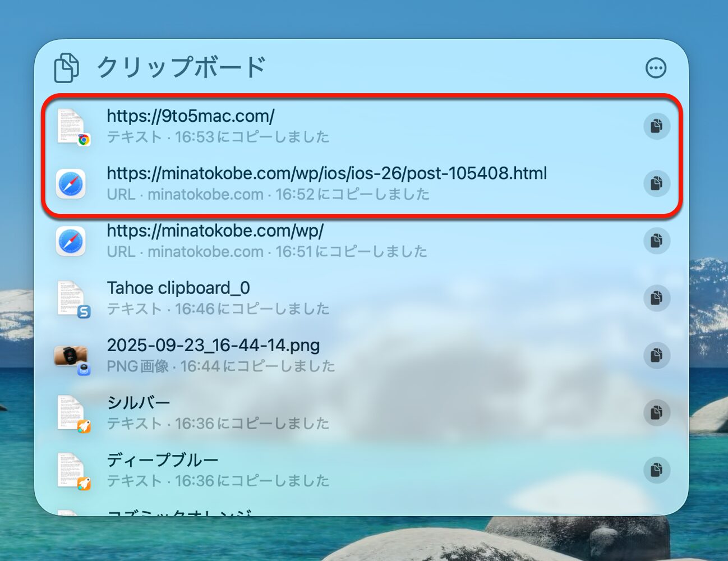Copy the ディープブルー text entry

point(656,470)
